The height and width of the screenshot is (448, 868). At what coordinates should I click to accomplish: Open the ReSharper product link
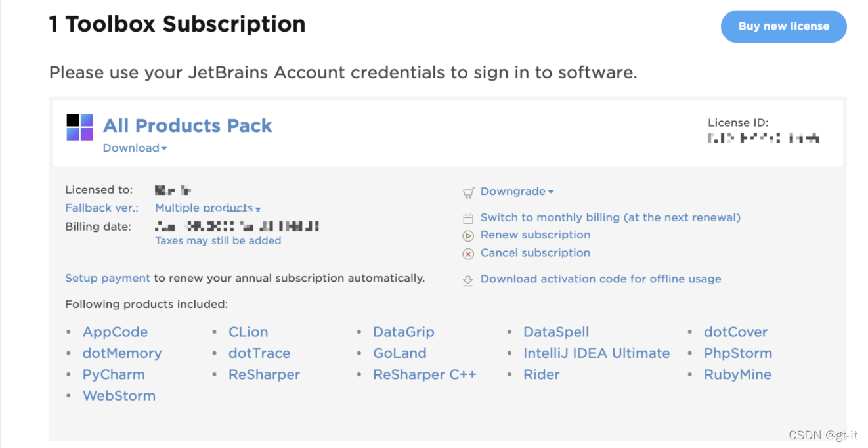[264, 374]
